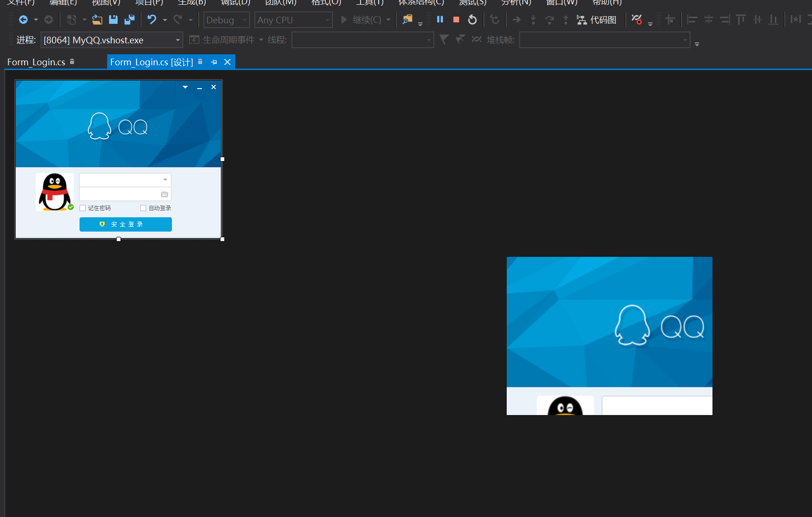
Task: Click the New Project icon
Action: [71, 20]
